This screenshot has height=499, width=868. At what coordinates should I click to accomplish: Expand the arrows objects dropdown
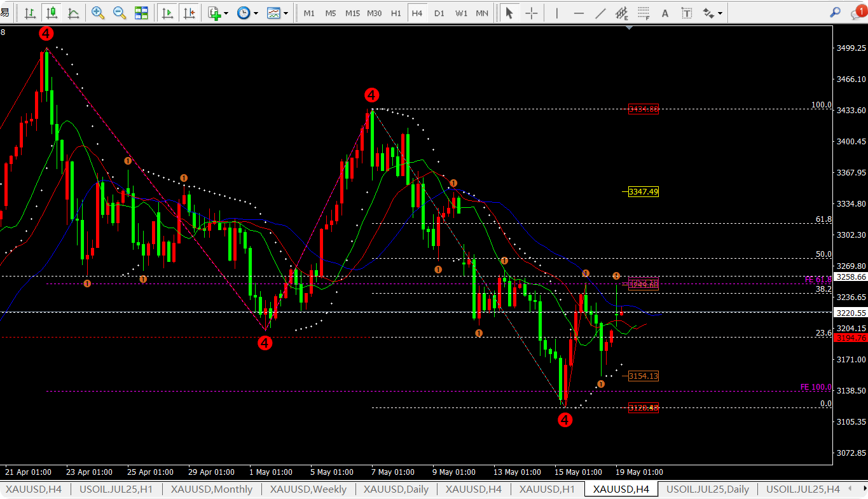pos(712,13)
